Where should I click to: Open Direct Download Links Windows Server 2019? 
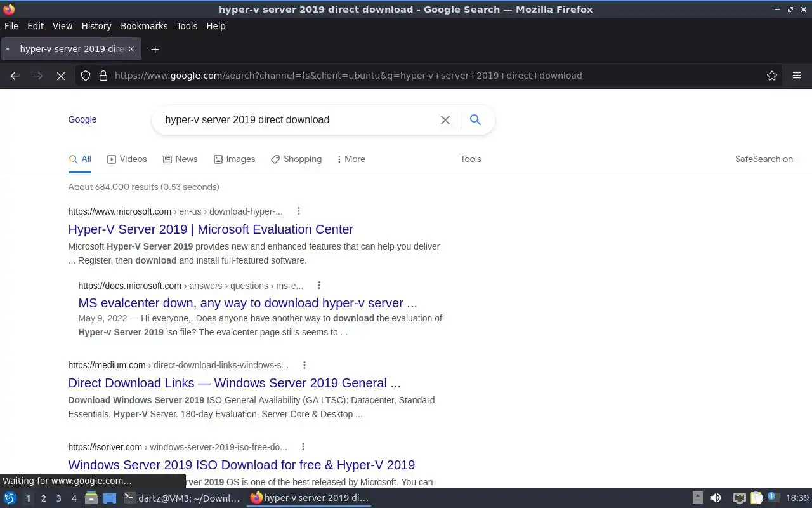[x=234, y=383]
